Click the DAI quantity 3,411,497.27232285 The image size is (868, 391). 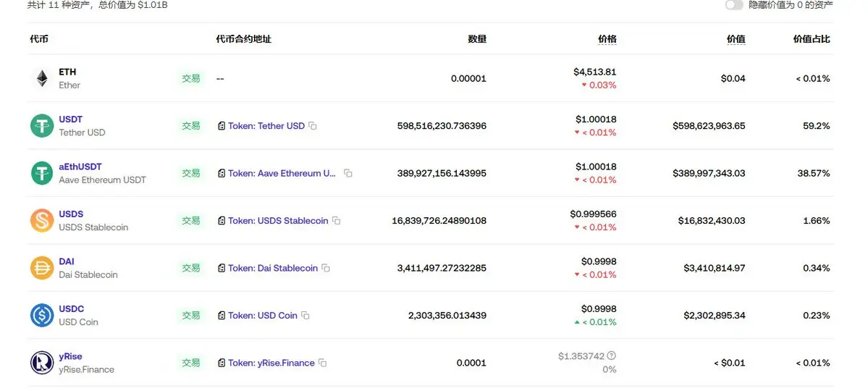click(x=442, y=268)
